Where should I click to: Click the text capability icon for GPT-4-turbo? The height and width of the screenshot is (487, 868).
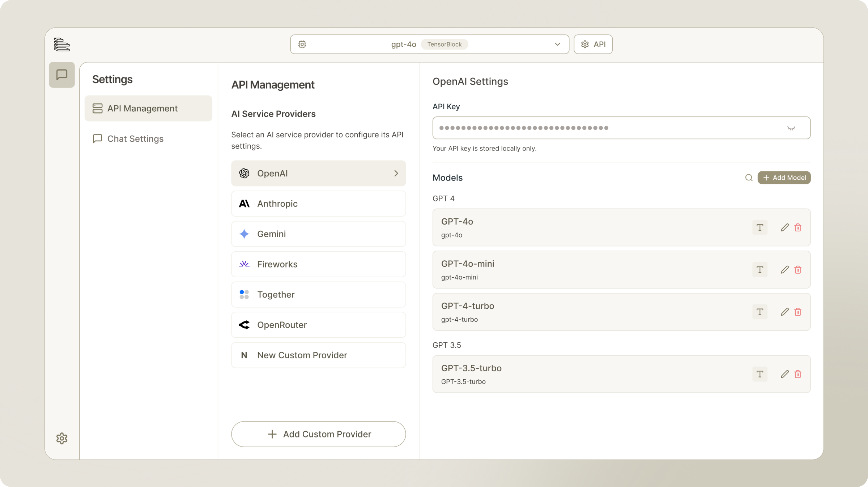(x=759, y=312)
